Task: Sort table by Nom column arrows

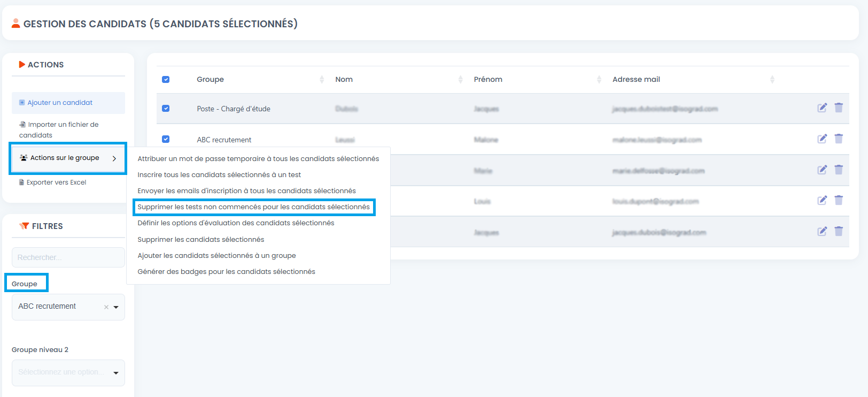Action: coord(460,79)
